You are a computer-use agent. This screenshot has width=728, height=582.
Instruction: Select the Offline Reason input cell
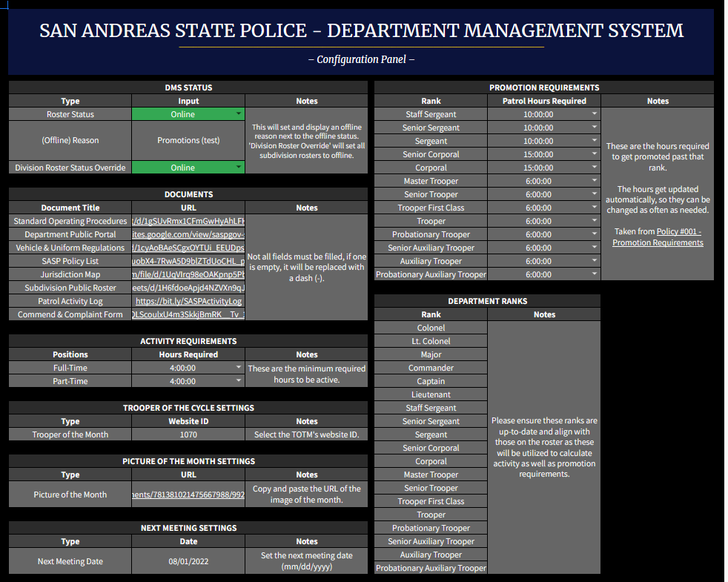pos(188,140)
